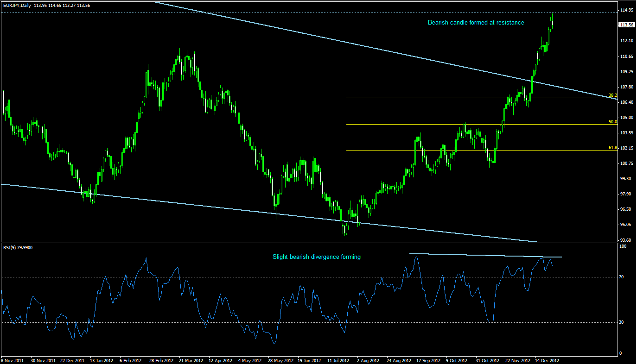Click the current price tag 113.56
Screen dimensions: 637x364
point(627,25)
